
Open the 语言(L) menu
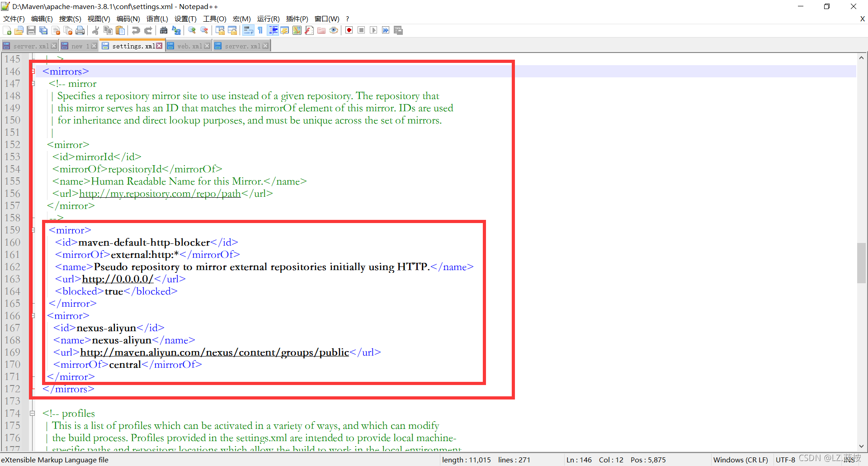tap(157, 19)
